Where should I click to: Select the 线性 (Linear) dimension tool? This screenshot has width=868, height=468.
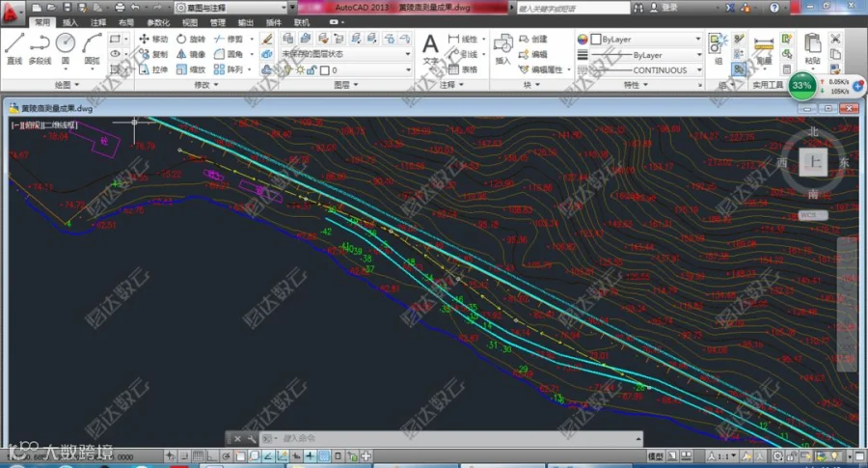464,39
